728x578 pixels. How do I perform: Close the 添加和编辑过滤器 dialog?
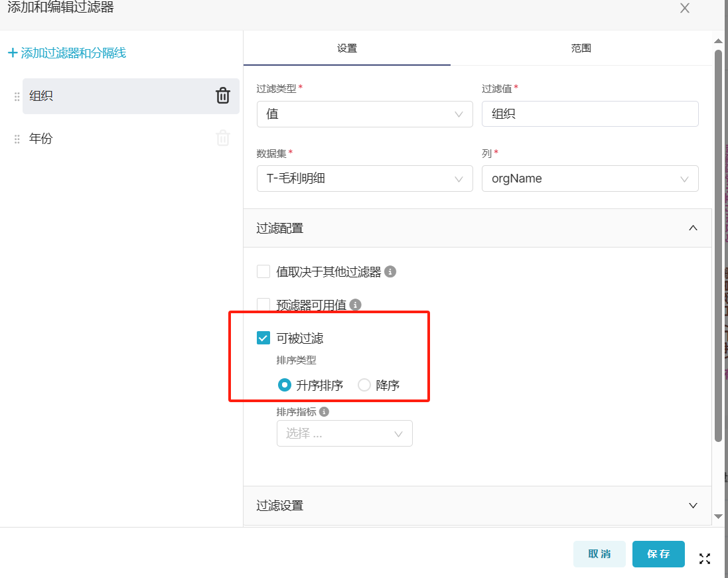(684, 8)
